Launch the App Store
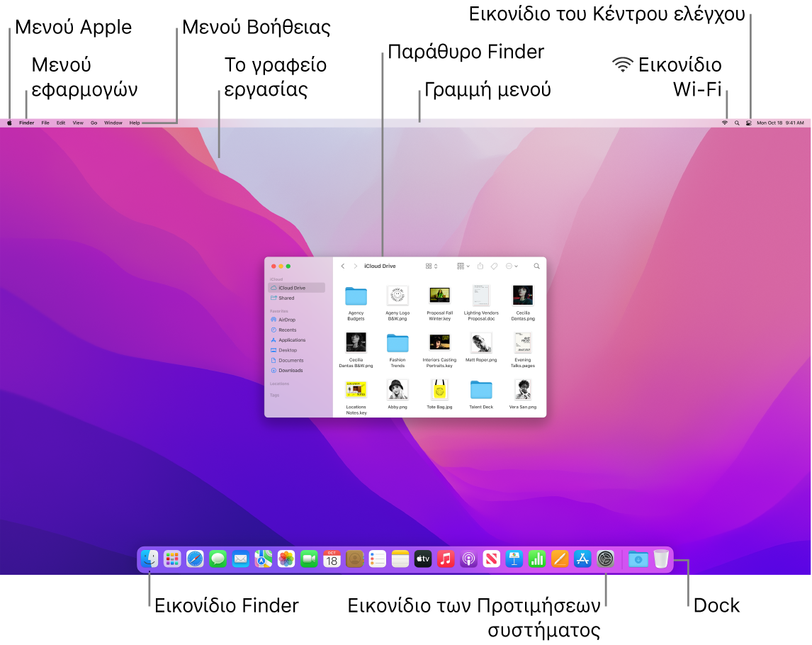Screen dimensions: 812x645 point(582,559)
